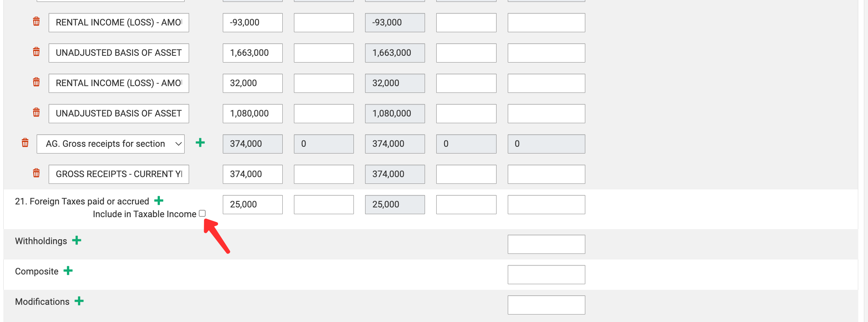Click the GROSS RECEIPTS - CURRENT description field

(x=119, y=174)
